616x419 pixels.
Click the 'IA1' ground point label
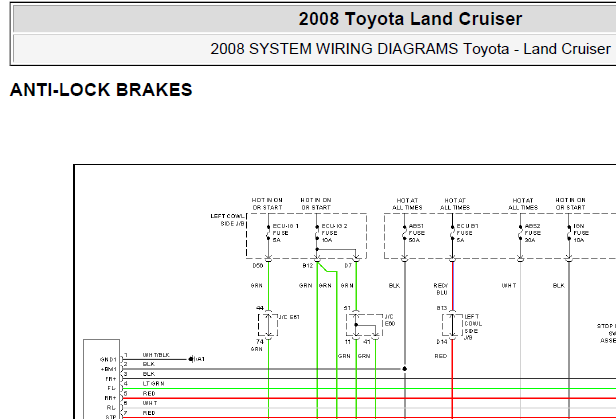coord(200,359)
